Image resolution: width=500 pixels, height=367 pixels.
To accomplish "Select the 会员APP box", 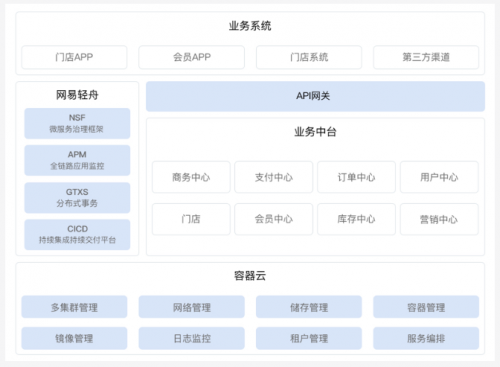I will [x=192, y=57].
